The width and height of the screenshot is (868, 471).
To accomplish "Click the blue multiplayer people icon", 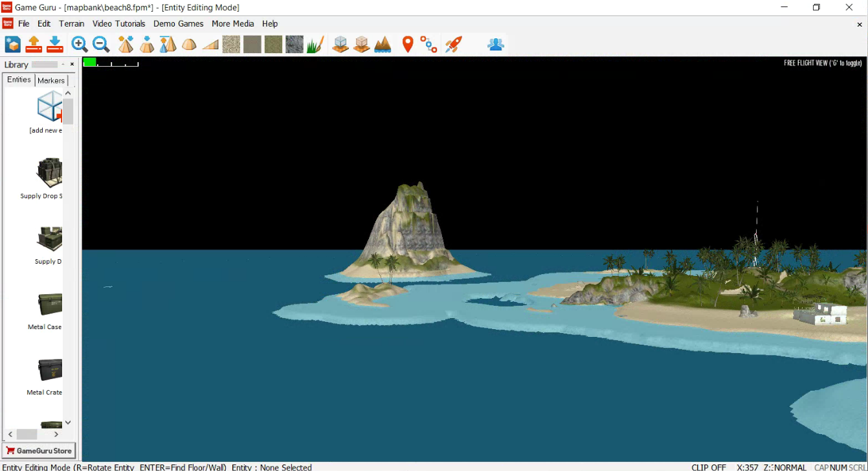I will coord(496,44).
